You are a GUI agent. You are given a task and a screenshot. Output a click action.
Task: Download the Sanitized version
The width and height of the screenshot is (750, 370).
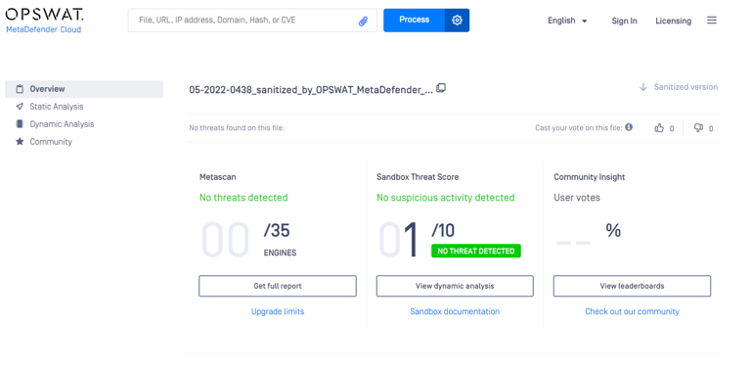coord(679,87)
